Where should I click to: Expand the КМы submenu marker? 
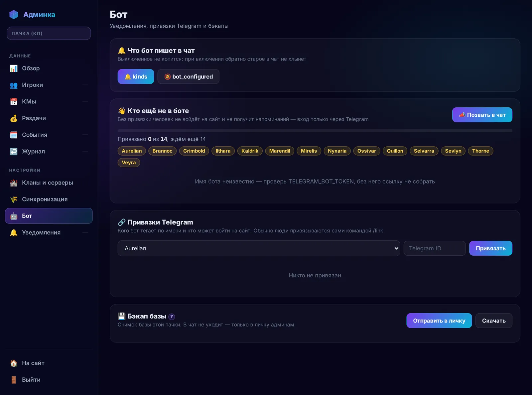(85, 102)
